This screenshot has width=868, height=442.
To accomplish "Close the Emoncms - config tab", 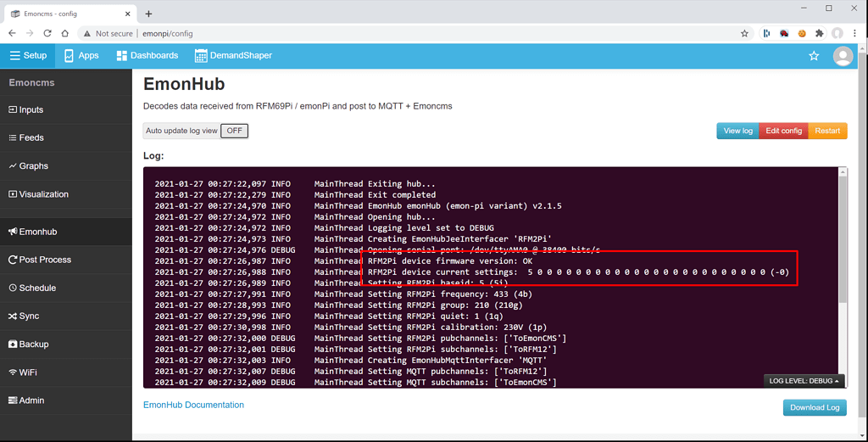I will (x=128, y=14).
